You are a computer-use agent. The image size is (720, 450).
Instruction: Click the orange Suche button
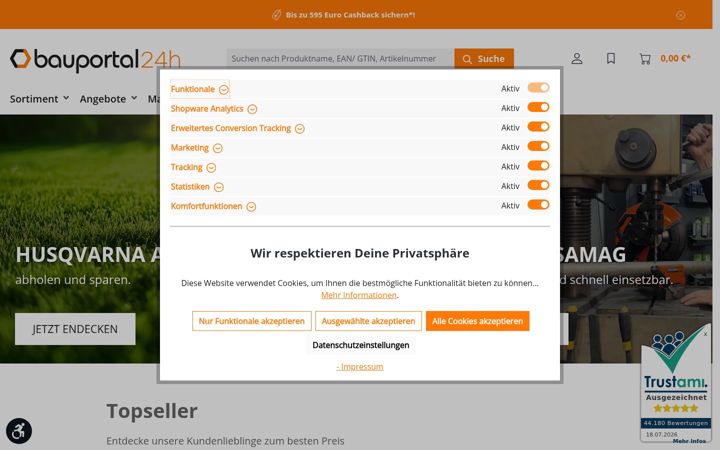tap(484, 59)
